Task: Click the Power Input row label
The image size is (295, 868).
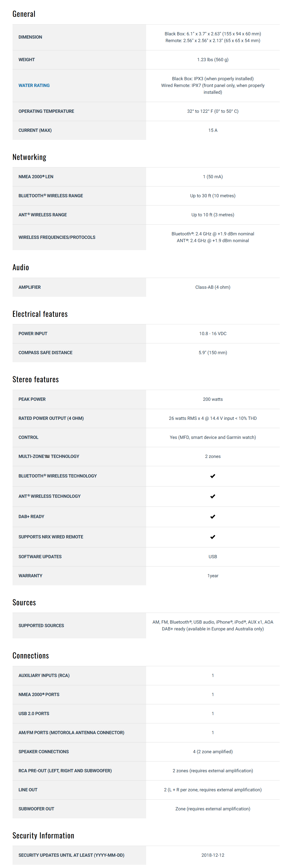Action: pos(33,333)
